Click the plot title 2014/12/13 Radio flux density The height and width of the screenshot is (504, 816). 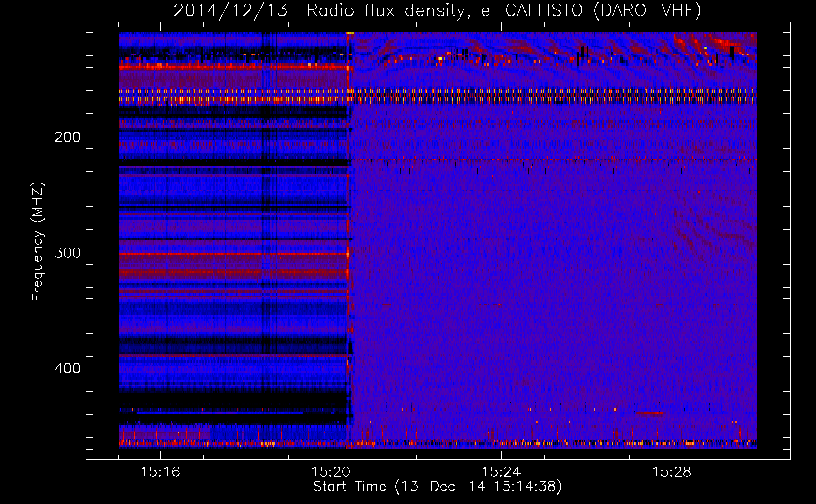tap(437, 10)
